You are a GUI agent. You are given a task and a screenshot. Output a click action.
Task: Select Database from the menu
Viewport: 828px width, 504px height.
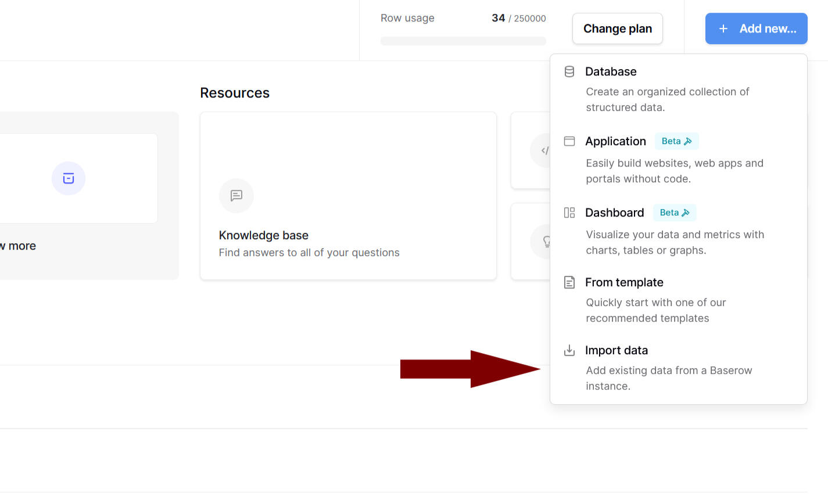(x=679, y=89)
